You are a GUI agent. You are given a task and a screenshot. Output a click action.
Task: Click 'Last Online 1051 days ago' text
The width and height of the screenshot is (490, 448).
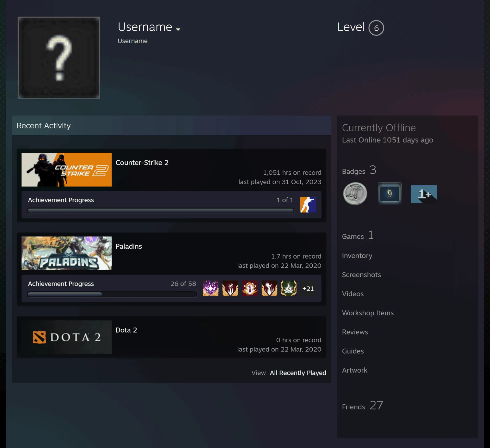(387, 140)
